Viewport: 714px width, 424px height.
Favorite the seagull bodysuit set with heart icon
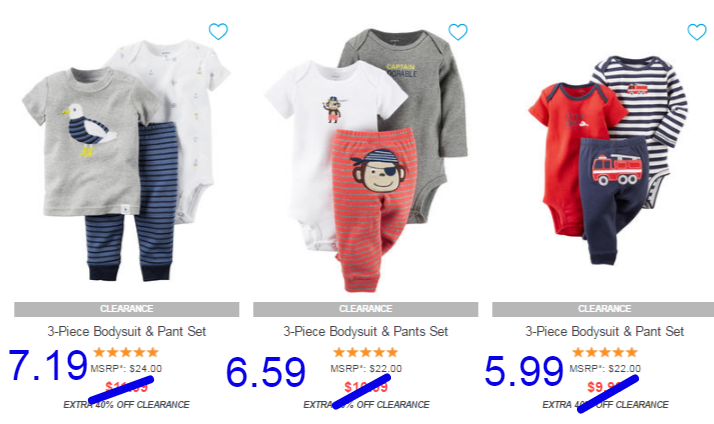click(x=218, y=31)
